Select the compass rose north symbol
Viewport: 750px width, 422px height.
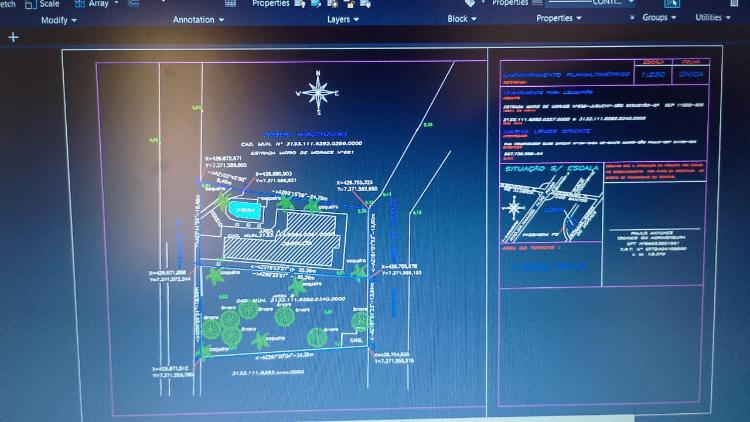point(319,94)
